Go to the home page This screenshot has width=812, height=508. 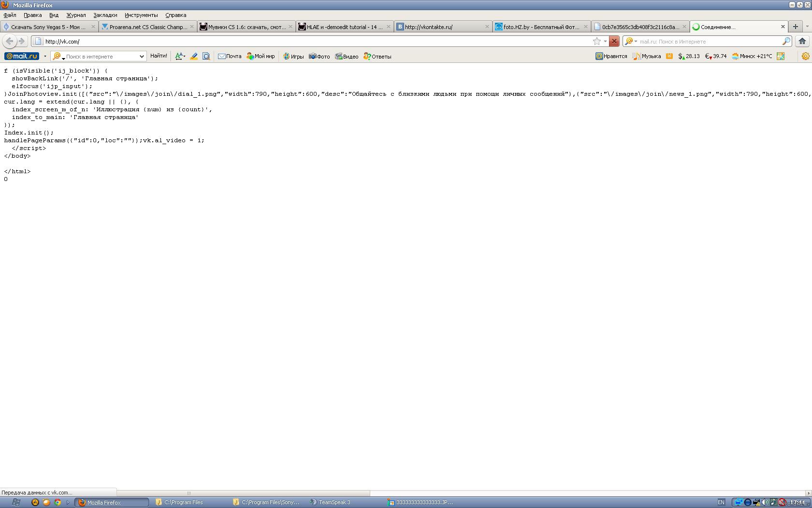(x=802, y=41)
